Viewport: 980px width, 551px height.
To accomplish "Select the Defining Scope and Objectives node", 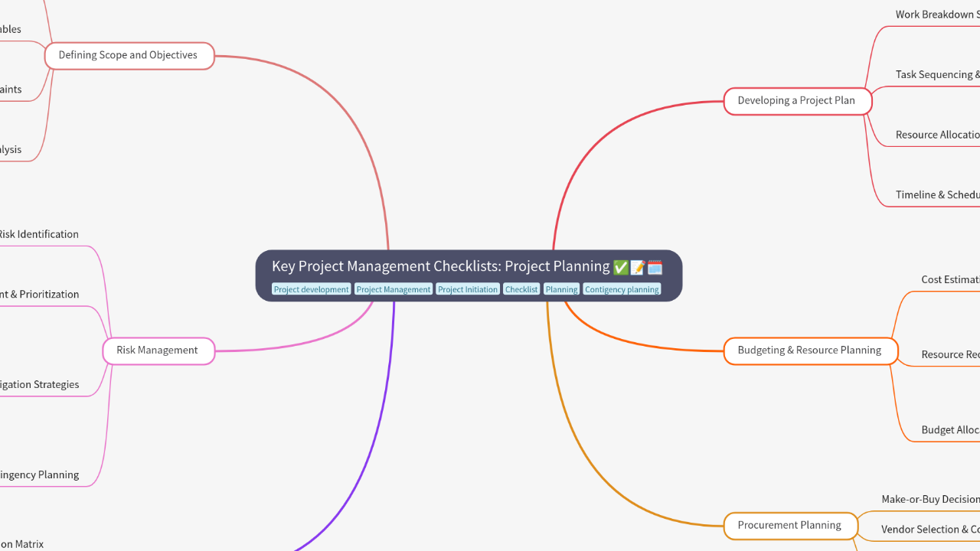I will pos(129,55).
